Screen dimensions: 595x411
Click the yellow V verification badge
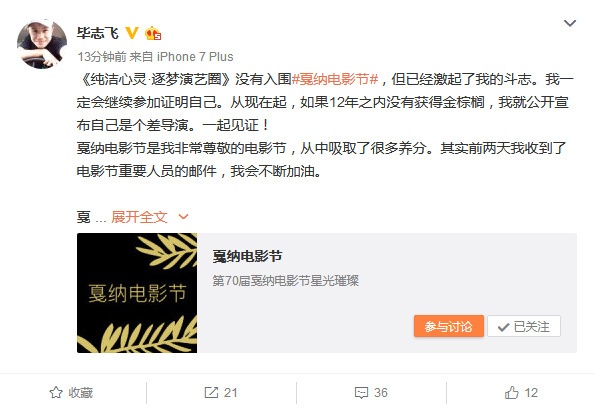132,33
